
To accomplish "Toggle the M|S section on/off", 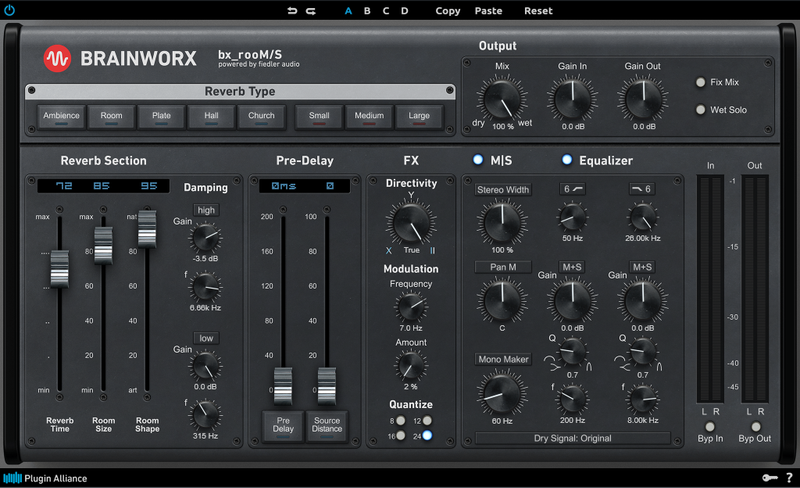I will 478,160.
